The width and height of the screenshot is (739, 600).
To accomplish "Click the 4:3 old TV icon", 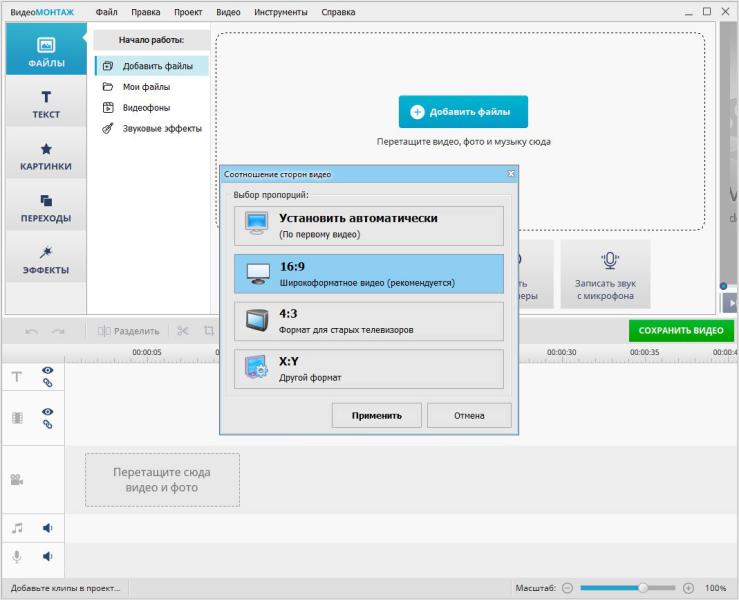I will click(257, 321).
